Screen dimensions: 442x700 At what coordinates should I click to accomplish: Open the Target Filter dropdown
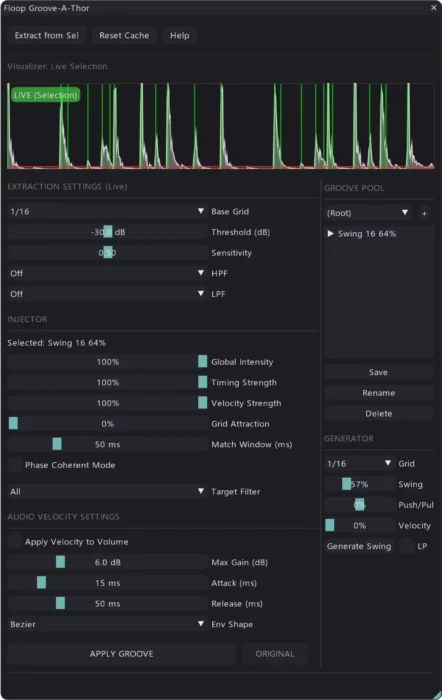(x=108, y=492)
